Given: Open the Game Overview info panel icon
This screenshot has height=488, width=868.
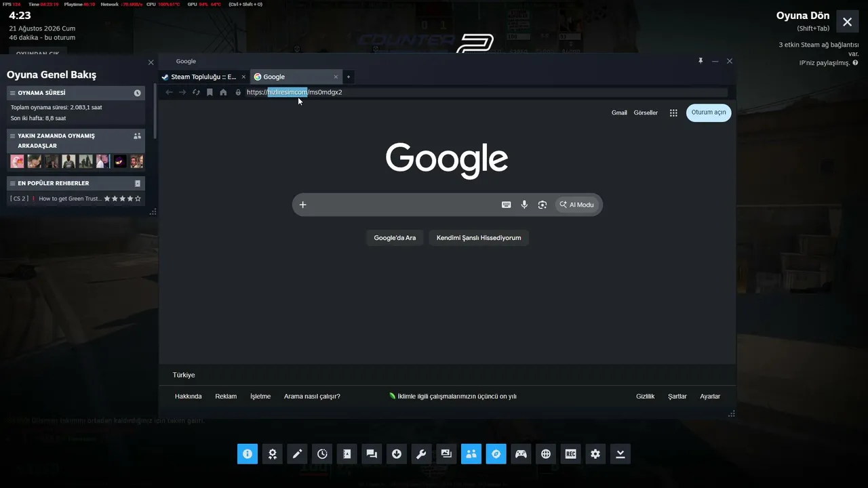Looking at the screenshot, I should tap(248, 454).
